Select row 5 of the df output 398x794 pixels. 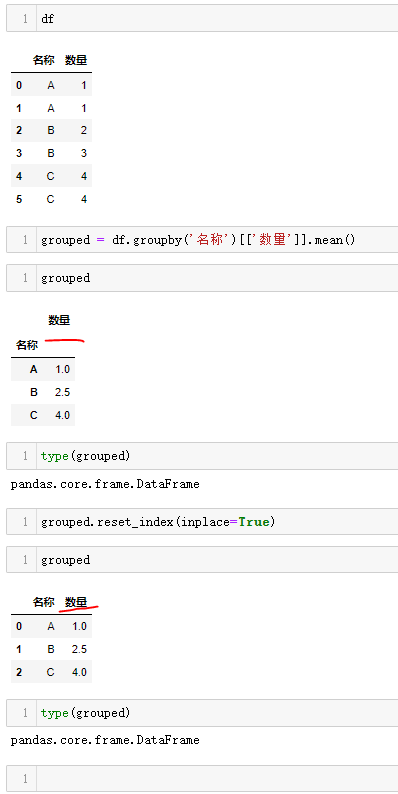click(51, 199)
